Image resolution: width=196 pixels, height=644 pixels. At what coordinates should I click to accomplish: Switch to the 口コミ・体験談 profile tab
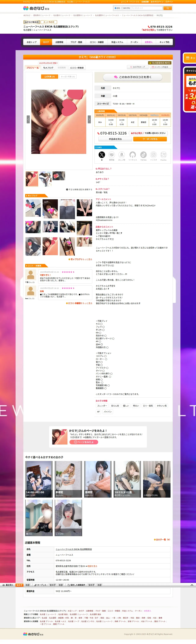pos(77,68)
